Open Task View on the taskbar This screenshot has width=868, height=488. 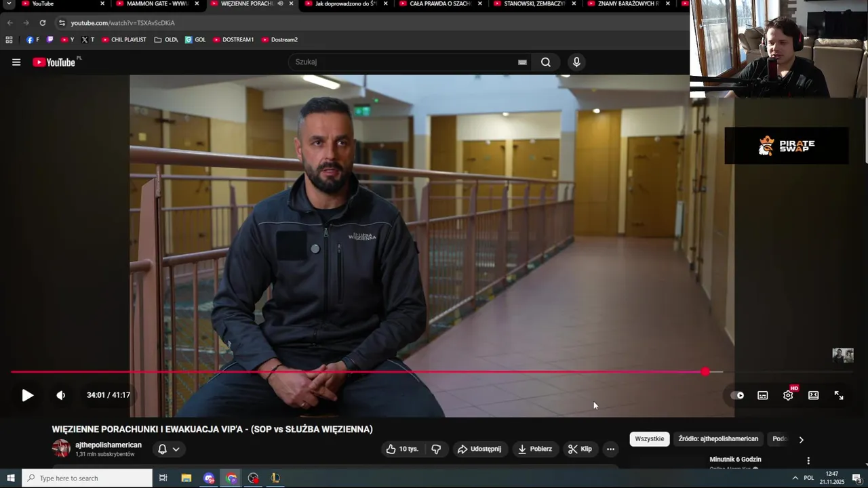(163, 479)
